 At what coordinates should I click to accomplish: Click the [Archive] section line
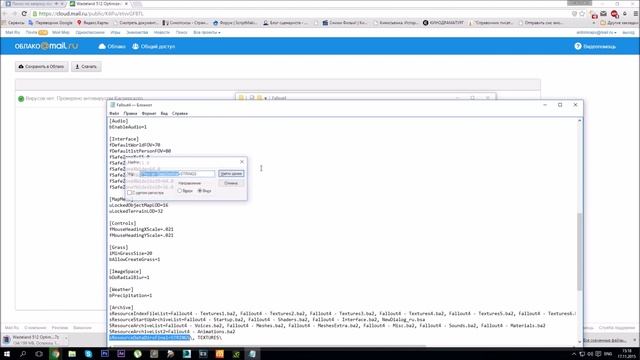pyautogui.click(x=121, y=307)
